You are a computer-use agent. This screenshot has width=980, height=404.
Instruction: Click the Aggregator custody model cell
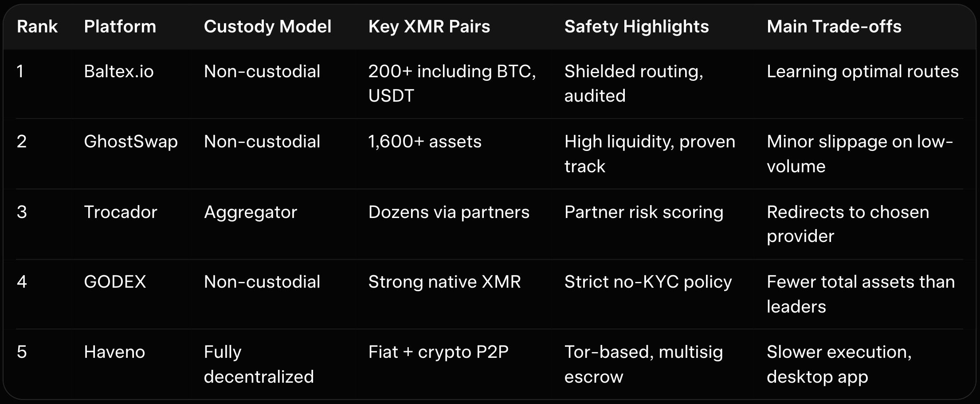250,212
